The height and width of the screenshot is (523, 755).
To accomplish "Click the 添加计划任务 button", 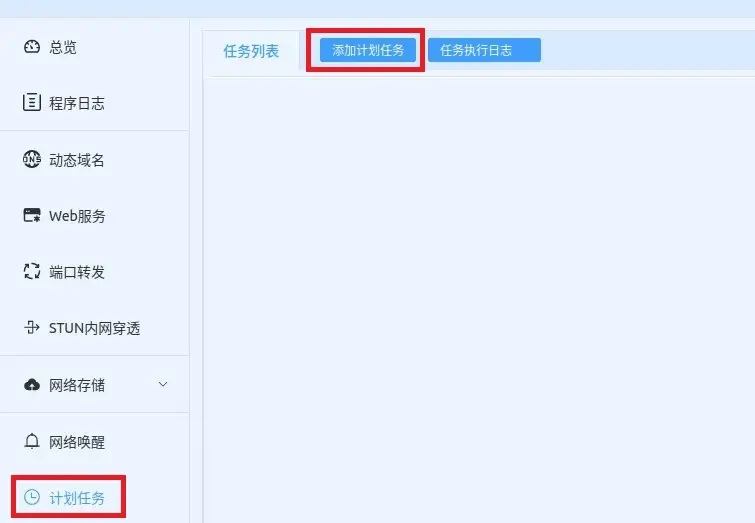I will (x=368, y=50).
